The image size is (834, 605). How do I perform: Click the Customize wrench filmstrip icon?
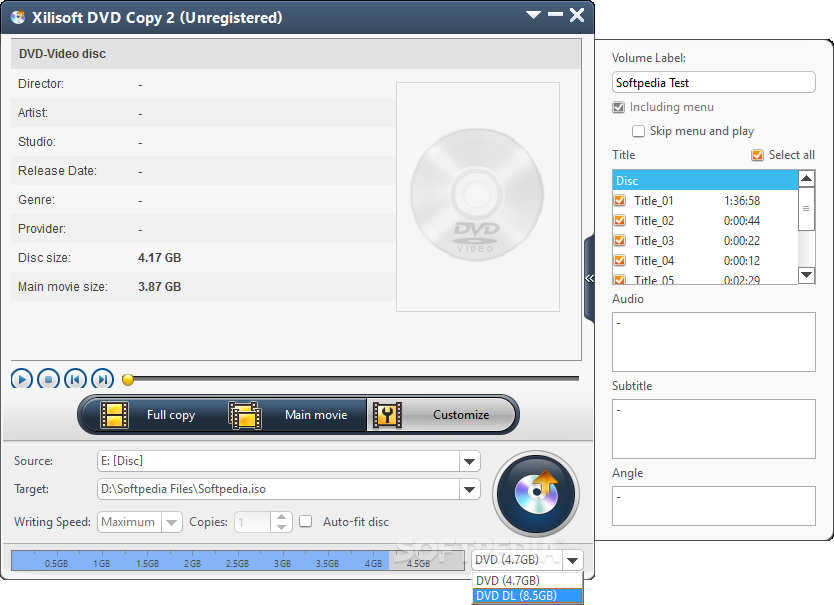[387, 415]
